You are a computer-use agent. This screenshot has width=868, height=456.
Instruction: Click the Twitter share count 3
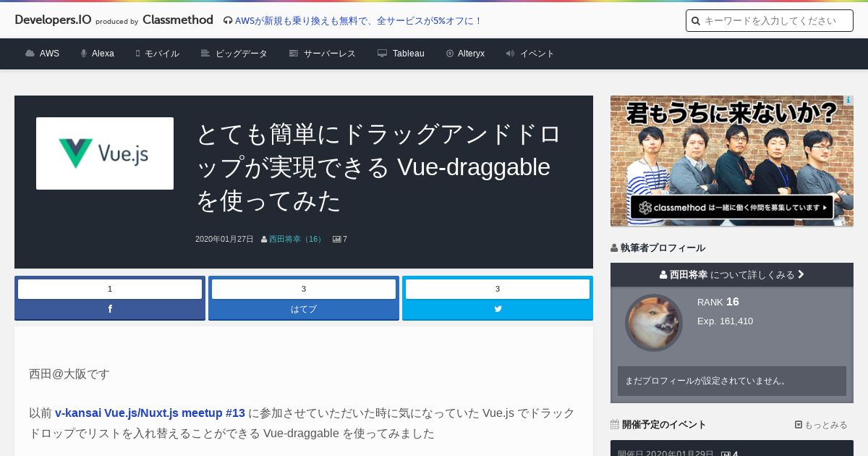click(498, 289)
